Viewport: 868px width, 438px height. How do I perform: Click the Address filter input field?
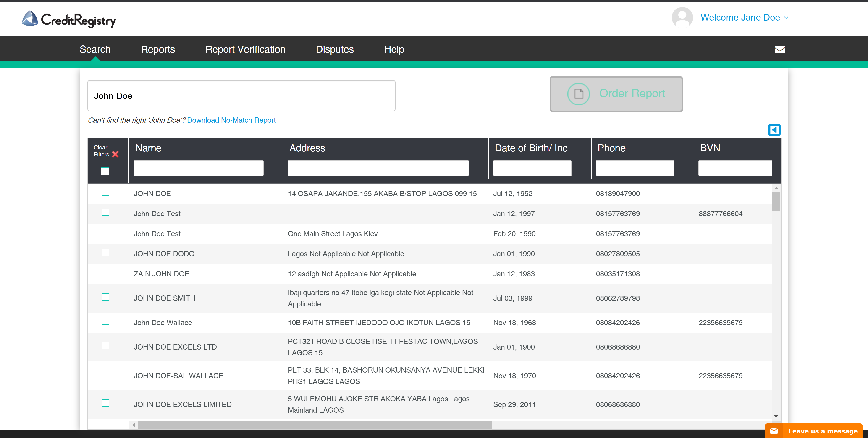(x=378, y=168)
